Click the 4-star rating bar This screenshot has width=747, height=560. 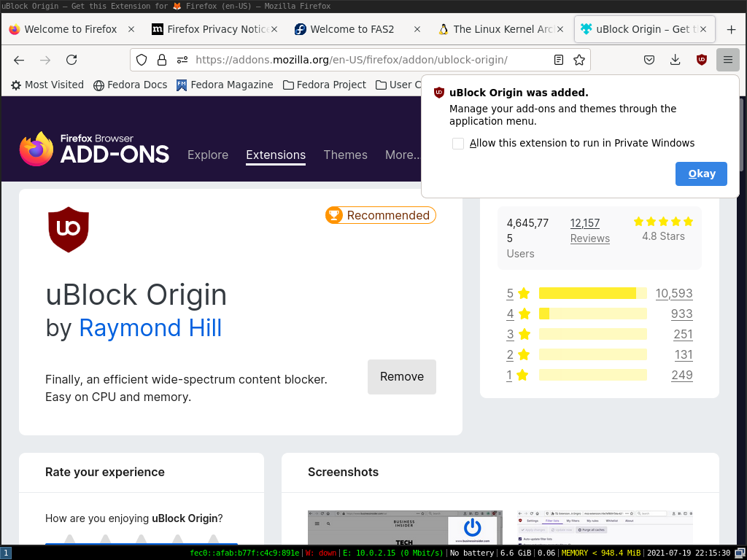[593, 314]
